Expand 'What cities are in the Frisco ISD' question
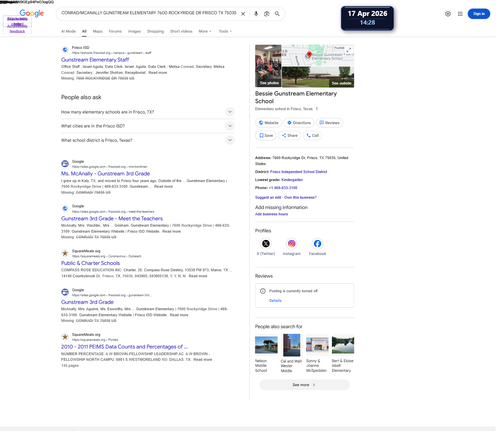Image resolution: width=500 pixels, height=431 pixels. click(148, 126)
